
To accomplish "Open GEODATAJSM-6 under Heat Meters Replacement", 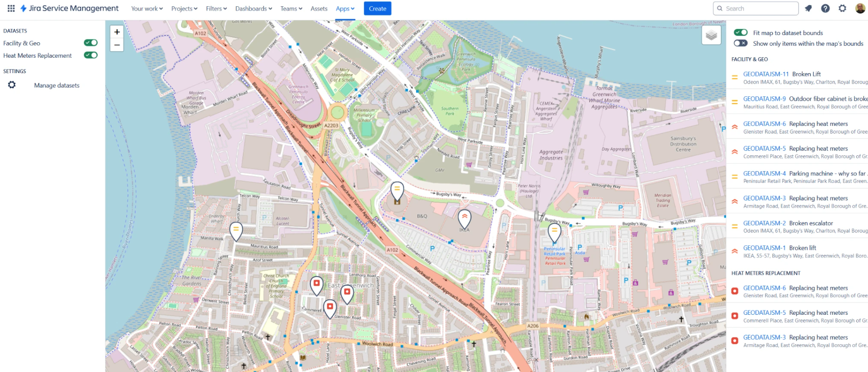I will pyautogui.click(x=795, y=288).
